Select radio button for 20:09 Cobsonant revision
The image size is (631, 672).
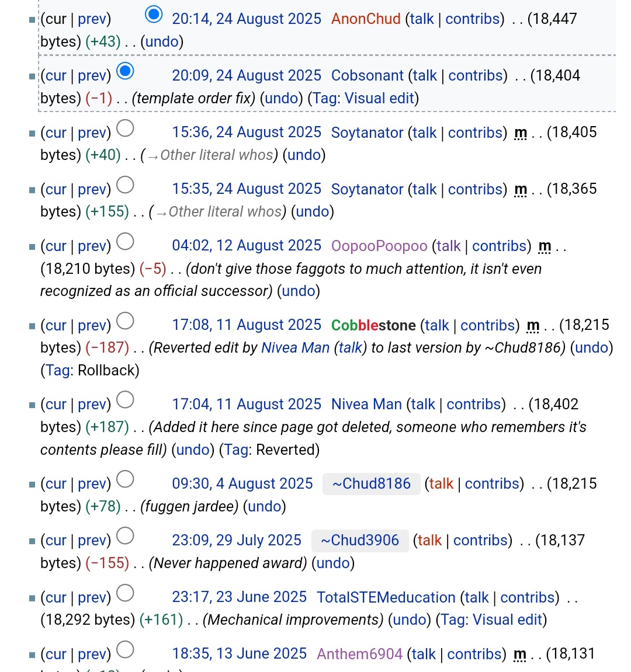[125, 71]
